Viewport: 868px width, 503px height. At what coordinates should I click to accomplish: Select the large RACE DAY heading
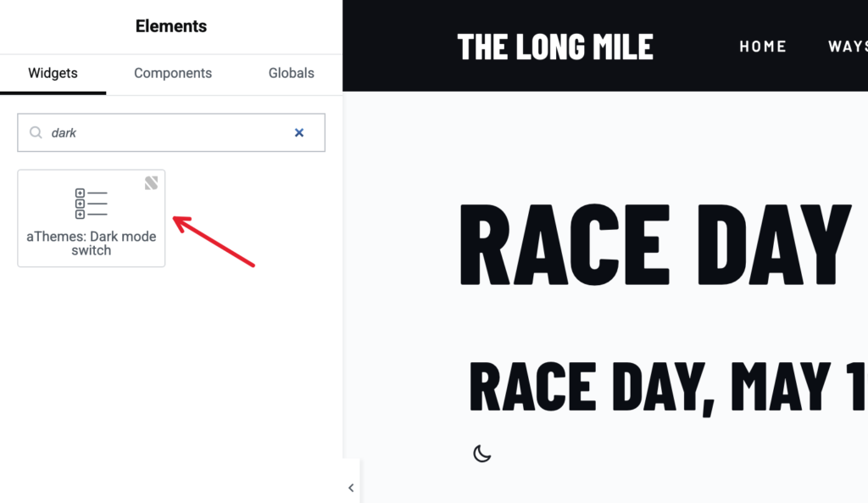pyautogui.click(x=656, y=244)
